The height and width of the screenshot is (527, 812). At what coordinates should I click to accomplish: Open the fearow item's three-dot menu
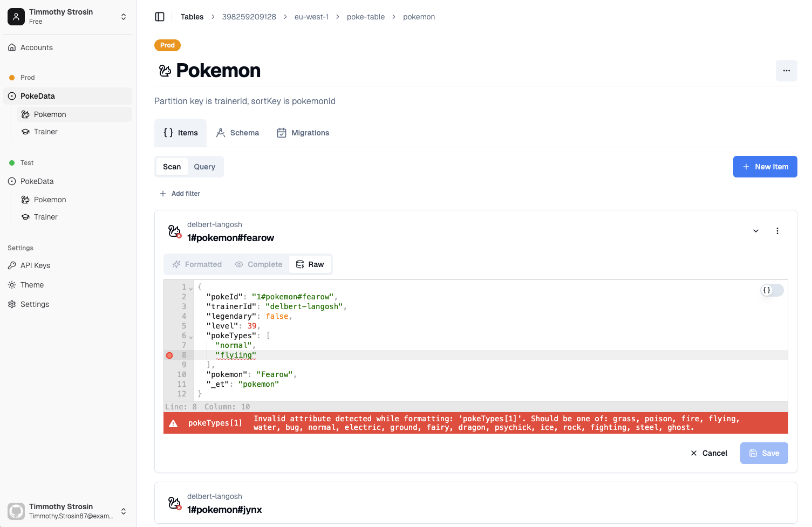pyautogui.click(x=777, y=230)
